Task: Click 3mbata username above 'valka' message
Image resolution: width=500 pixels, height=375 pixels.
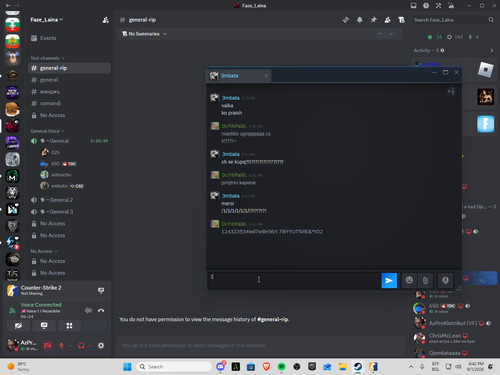Action: [231, 98]
